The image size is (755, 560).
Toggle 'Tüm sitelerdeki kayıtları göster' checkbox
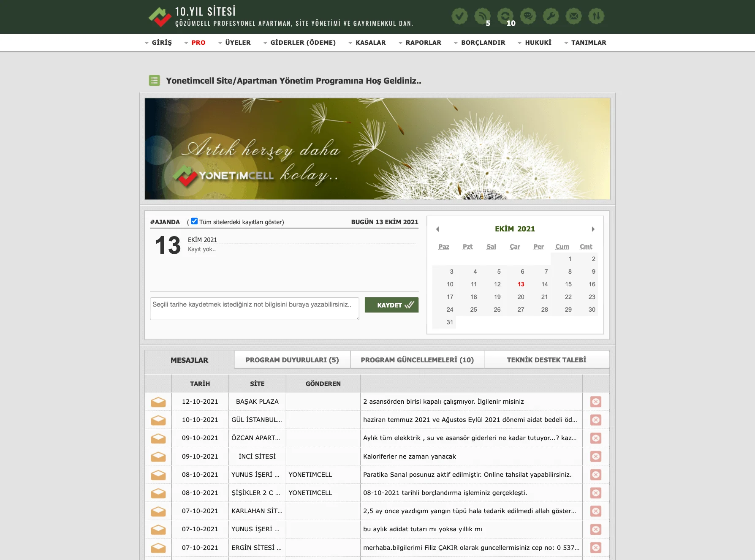[x=194, y=221]
